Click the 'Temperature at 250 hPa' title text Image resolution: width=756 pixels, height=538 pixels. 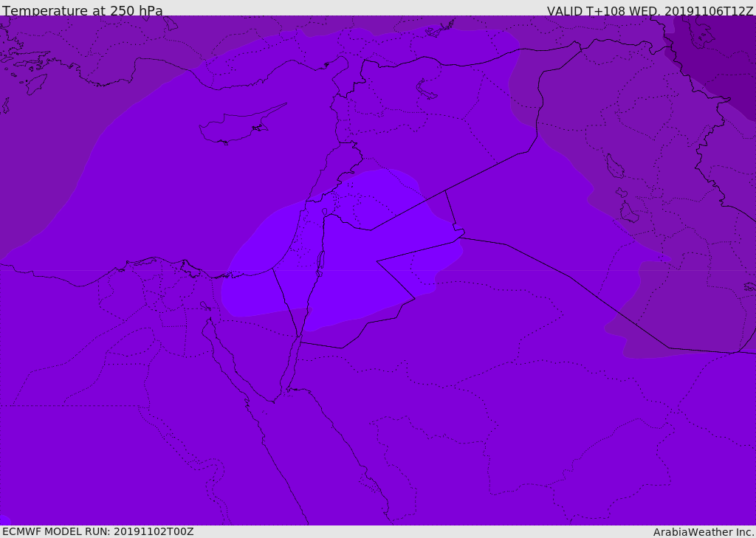[83, 10]
